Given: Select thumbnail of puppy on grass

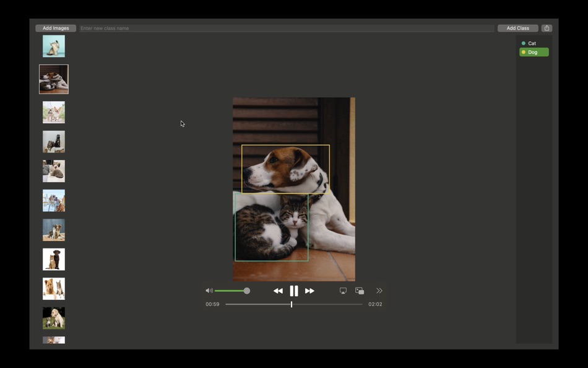Looking at the screenshot, I should coord(54,318).
